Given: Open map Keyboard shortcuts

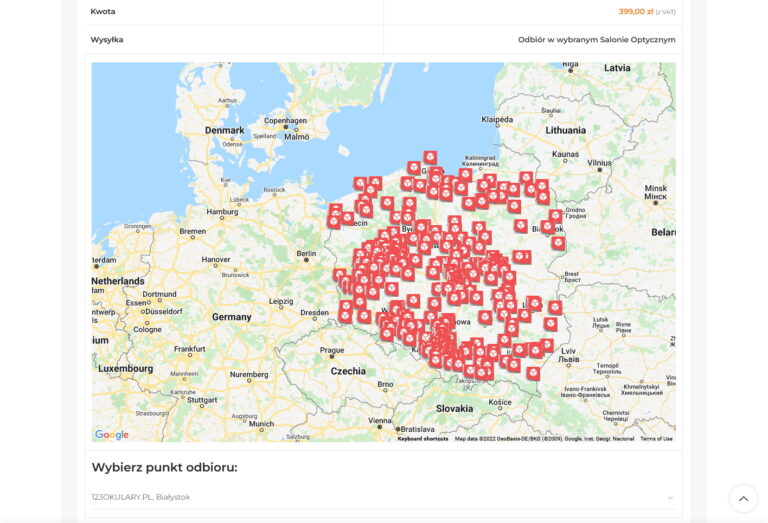Looking at the screenshot, I should click(423, 438).
